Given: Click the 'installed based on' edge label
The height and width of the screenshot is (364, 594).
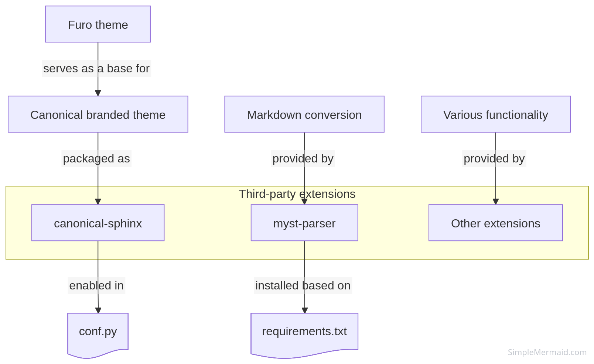Looking at the screenshot, I should click(x=303, y=285).
